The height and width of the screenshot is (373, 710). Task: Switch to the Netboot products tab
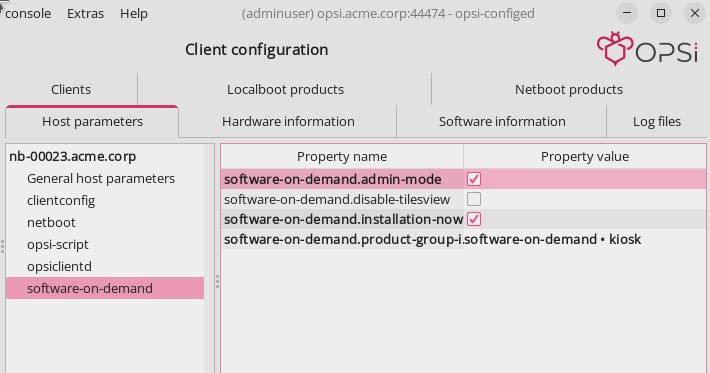[x=569, y=89]
